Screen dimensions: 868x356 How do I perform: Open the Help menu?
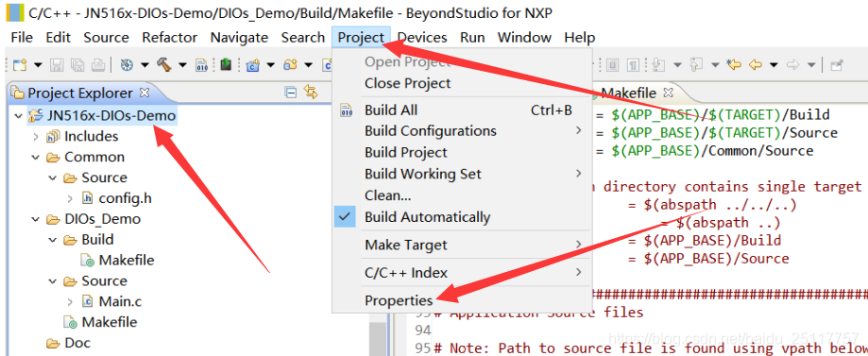580,38
